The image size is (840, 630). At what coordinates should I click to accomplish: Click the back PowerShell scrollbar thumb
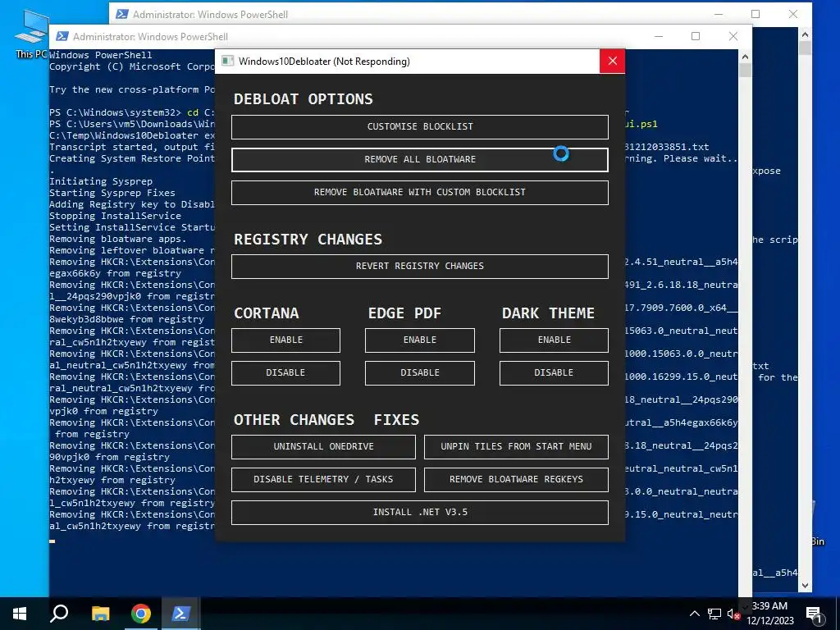click(805, 48)
